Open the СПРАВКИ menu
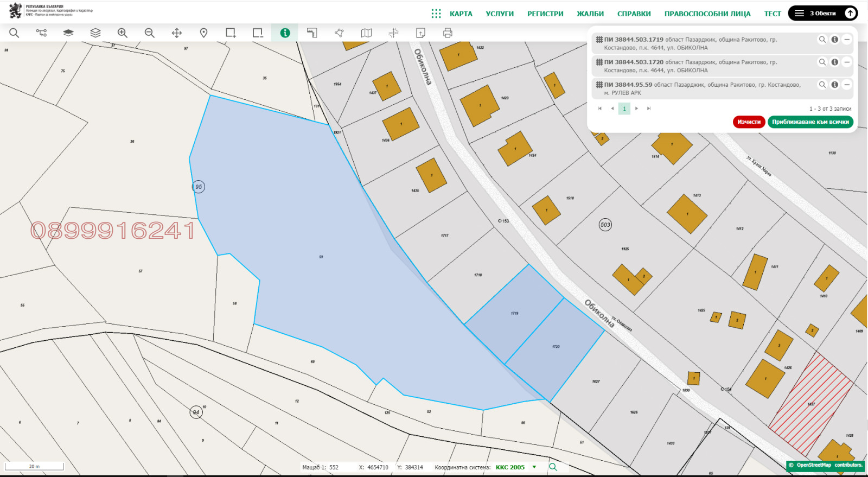868x477 pixels. pos(634,14)
